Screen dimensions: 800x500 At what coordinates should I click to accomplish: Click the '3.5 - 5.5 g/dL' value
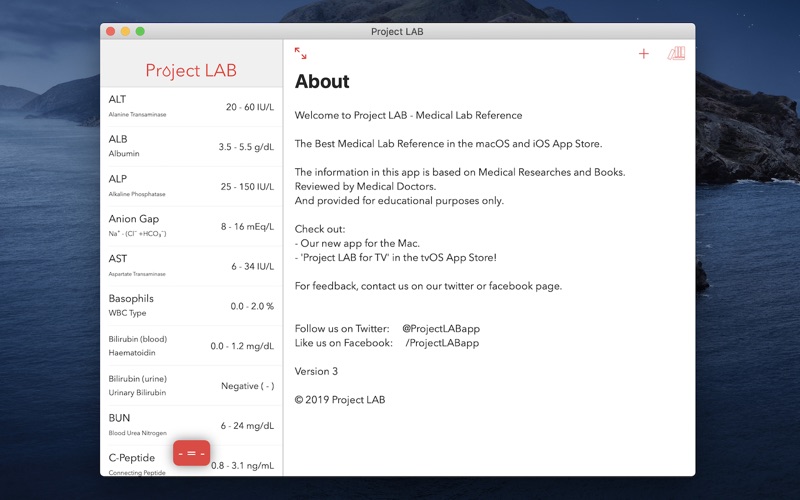pos(246,147)
